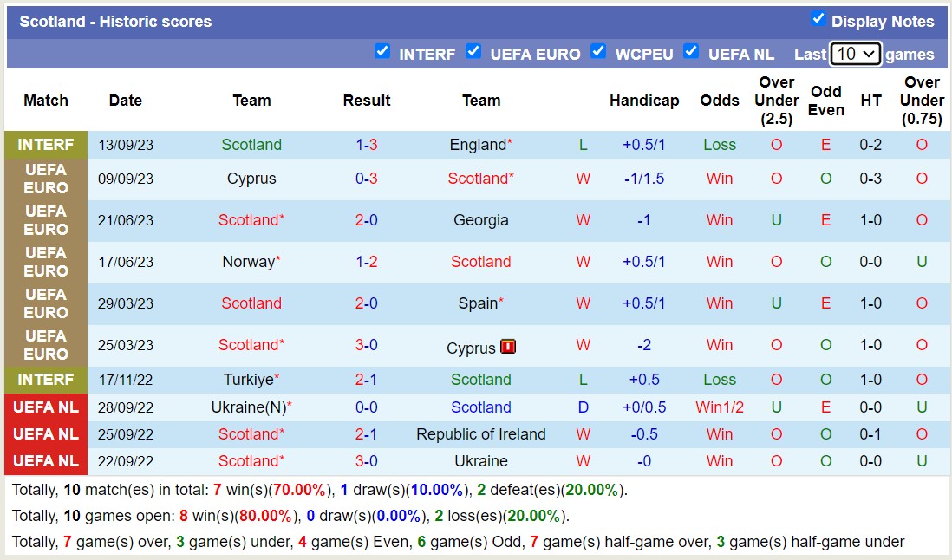Viewport: 952px width, 560px height.
Task: Disable the UEFA NL filter checkbox
Action: pyautogui.click(x=691, y=52)
